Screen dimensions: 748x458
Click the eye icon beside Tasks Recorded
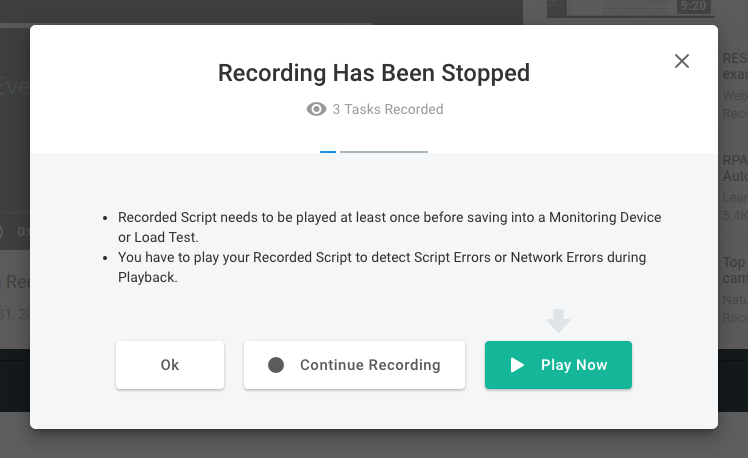point(316,109)
